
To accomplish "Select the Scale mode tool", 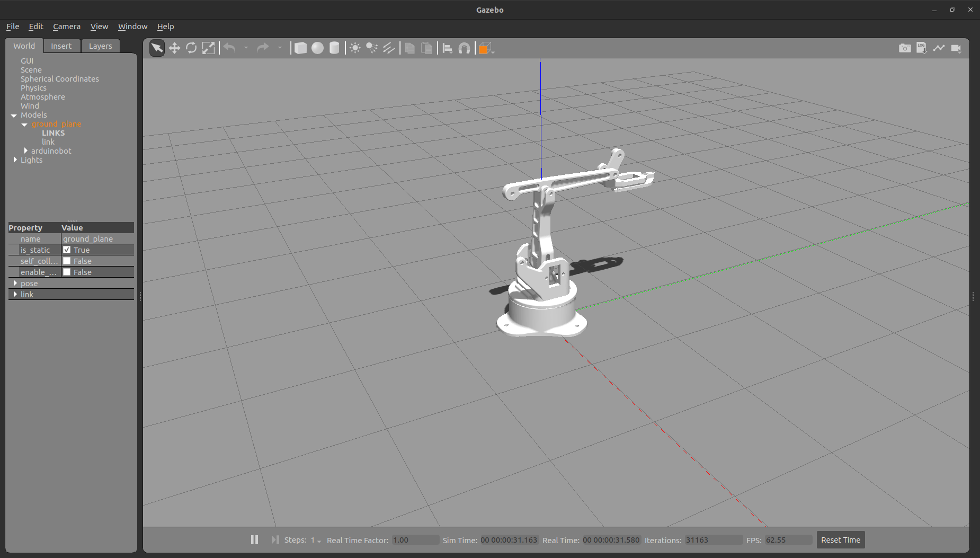I will point(208,48).
